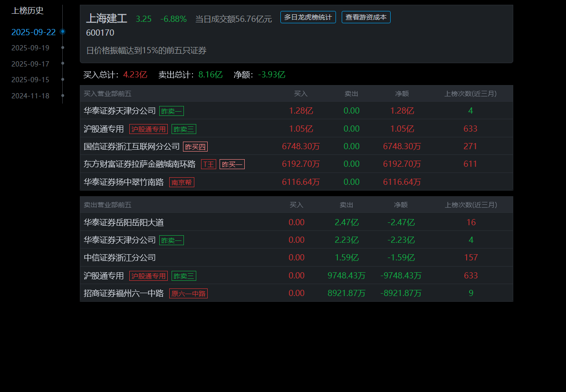Select the 2025-09-22 history date

point(34,32)
